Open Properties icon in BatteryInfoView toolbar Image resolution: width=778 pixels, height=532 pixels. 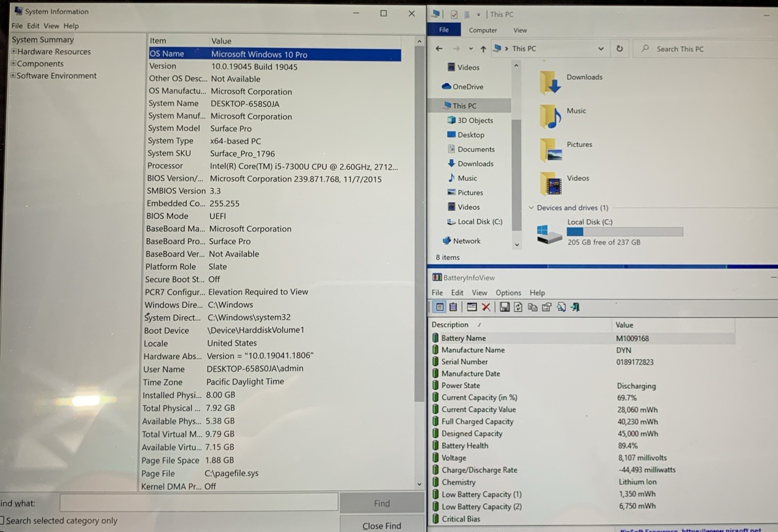547,307
